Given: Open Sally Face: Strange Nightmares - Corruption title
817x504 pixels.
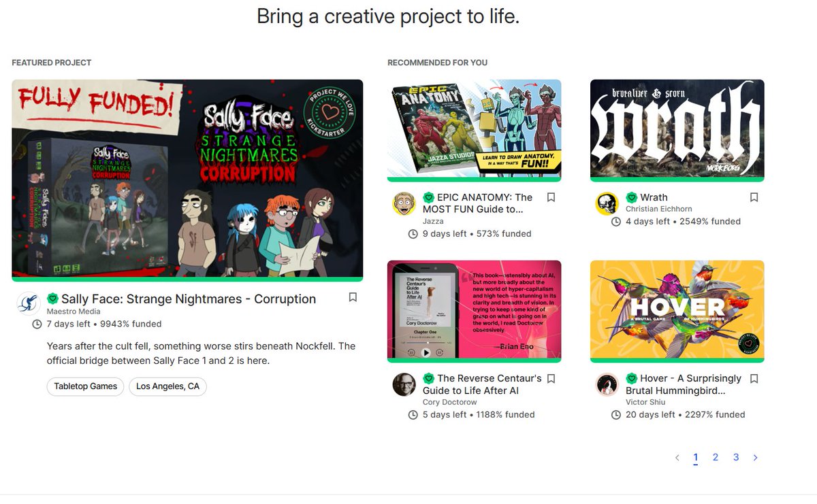Looking at the screenshot, I should 189,299.
